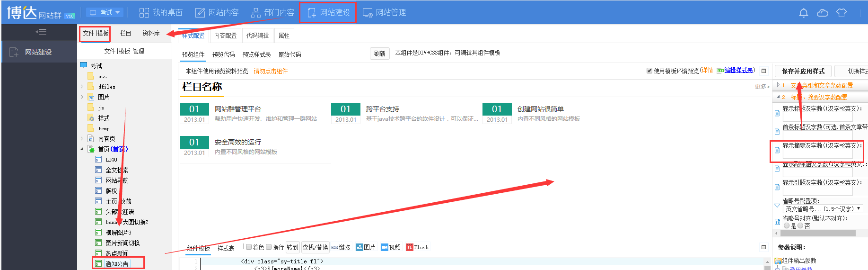Click the cloud icon in the header
Screen dimensions: 868x270
[x=823, y=13]
